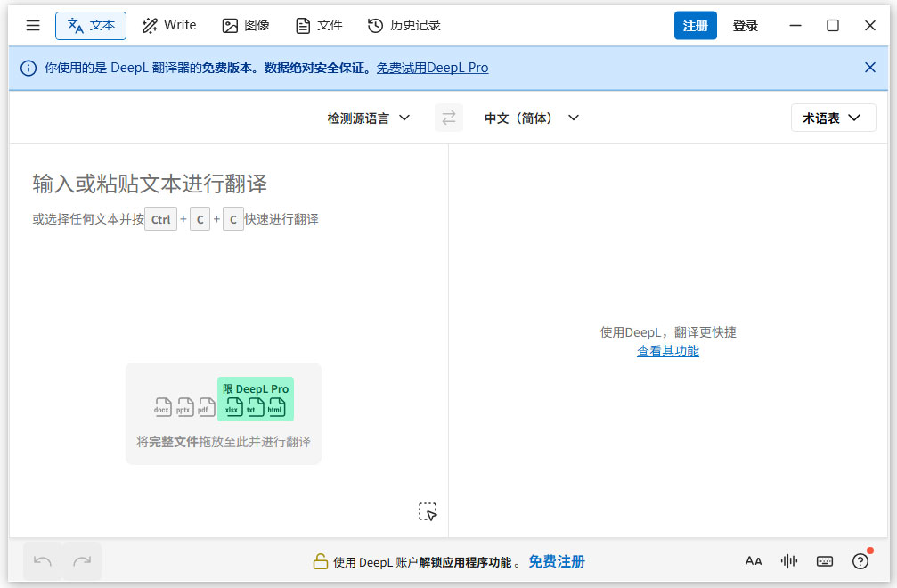This screenshot has width=897, height=588.
Task: Open the text size settings (AA icon)
Action: pos(754,560)
